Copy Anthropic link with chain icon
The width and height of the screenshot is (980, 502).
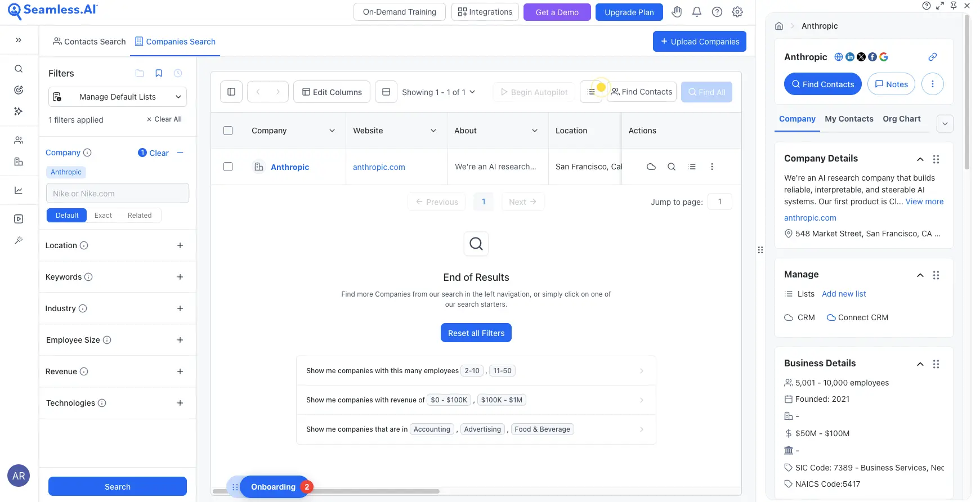click(x=933, y=57)
